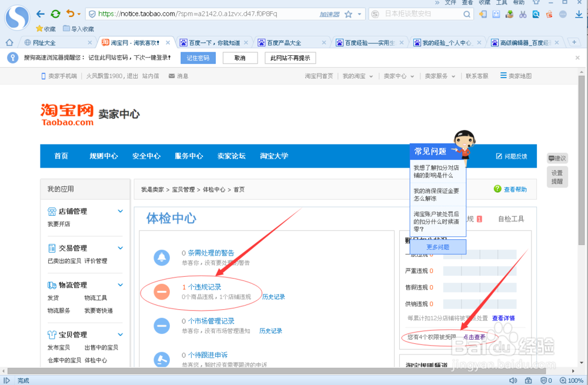Open the 收藏 favorites star button
Viewport: 588px width, 385px height.
(x=46, y=29)
